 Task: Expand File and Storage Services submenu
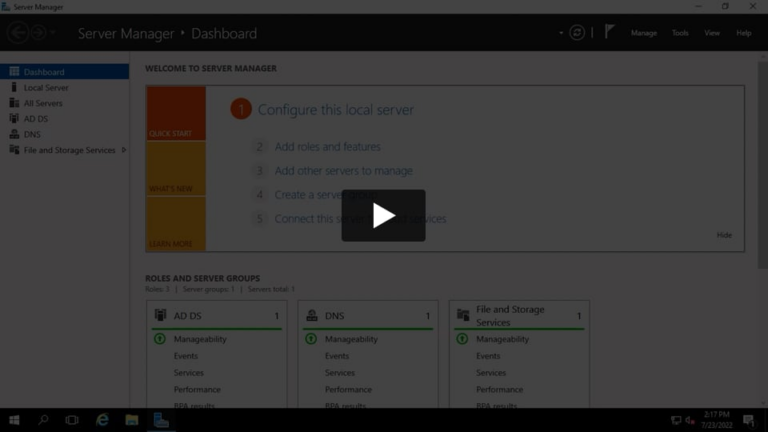[123, 150]
